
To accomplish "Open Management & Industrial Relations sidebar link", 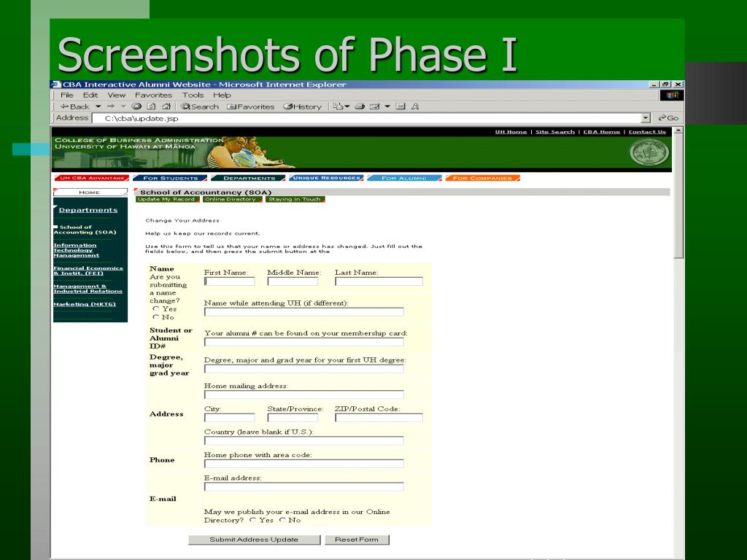I will 88,289.
